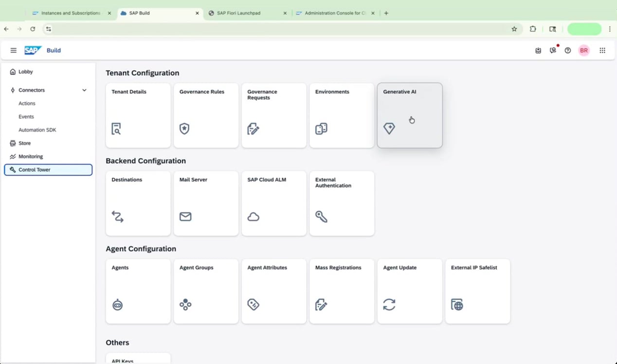Screen dimensions: 617x364
Task: Click the browser address bar
Action: pos(282,29)
